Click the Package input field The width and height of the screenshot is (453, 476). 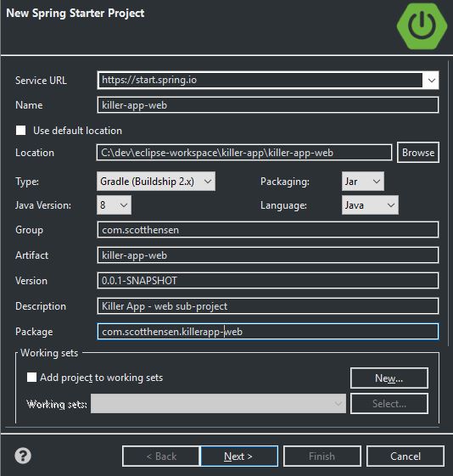pos(268,332)
